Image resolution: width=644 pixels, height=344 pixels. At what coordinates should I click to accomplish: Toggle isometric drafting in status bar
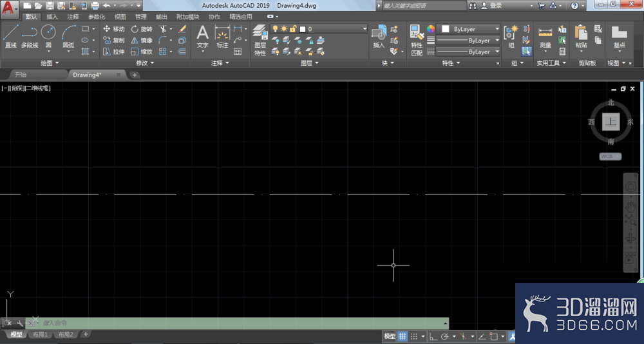463,336
